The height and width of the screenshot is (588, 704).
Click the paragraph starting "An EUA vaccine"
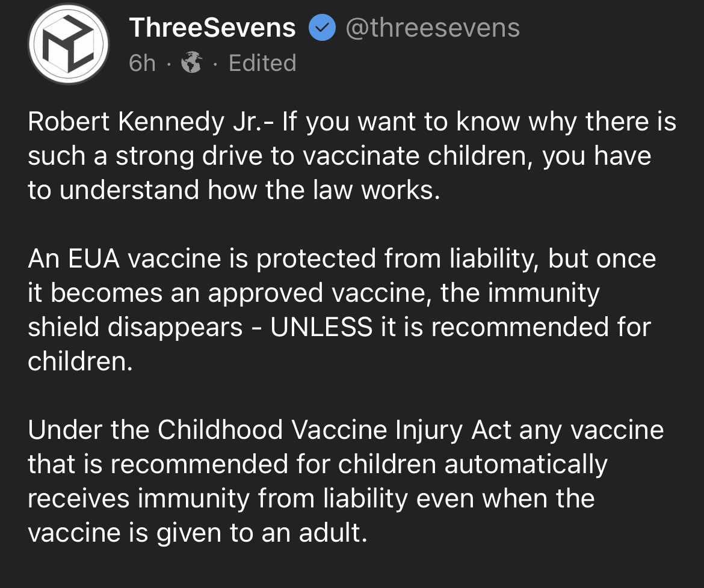pyautogui.click(x=342, y=310)
